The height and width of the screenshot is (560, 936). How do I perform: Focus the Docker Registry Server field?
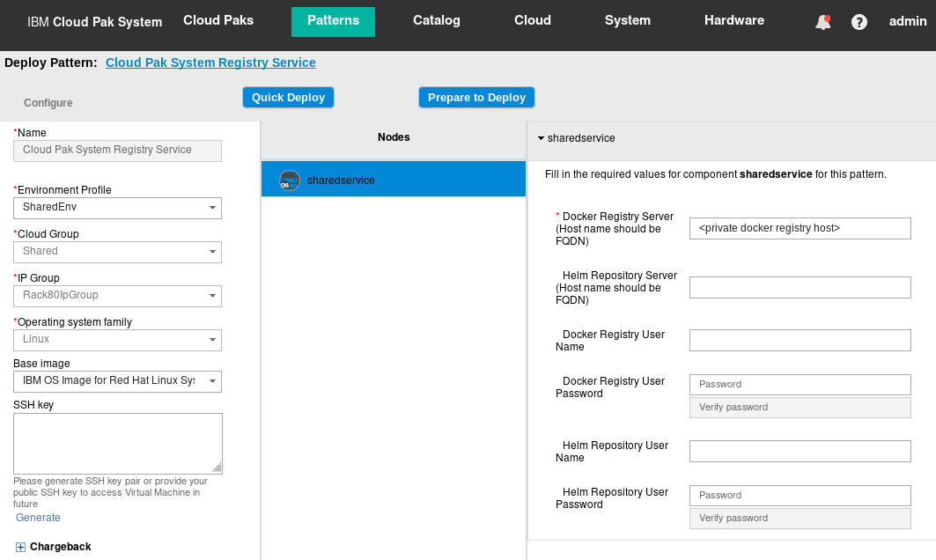800,229
